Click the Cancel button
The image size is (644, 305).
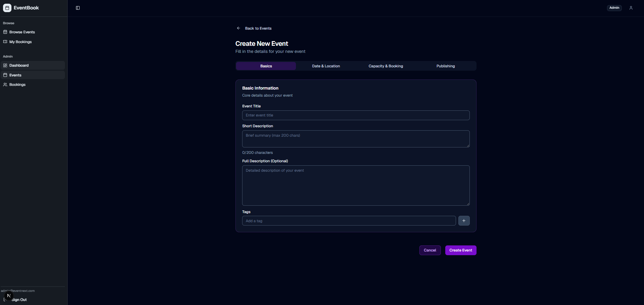click(x=430, y=250)
